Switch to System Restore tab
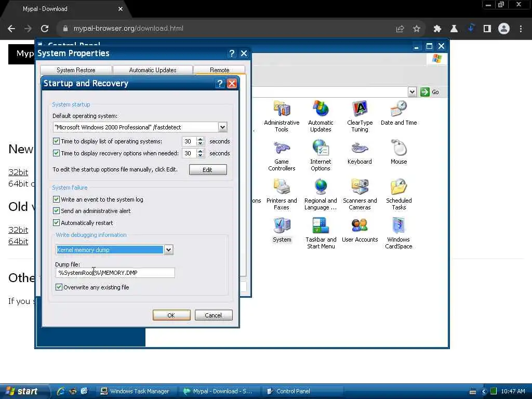 point(76,70)
